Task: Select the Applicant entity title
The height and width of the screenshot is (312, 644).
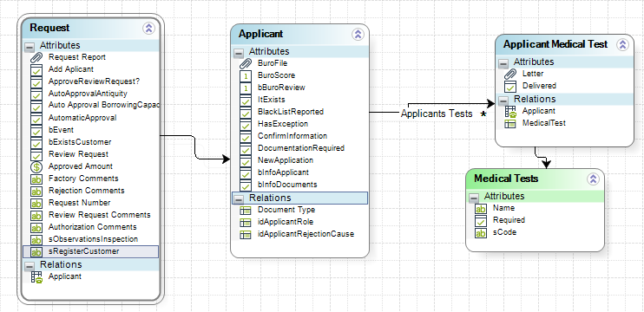Action: pyautogui.click(x=260, y=34)
